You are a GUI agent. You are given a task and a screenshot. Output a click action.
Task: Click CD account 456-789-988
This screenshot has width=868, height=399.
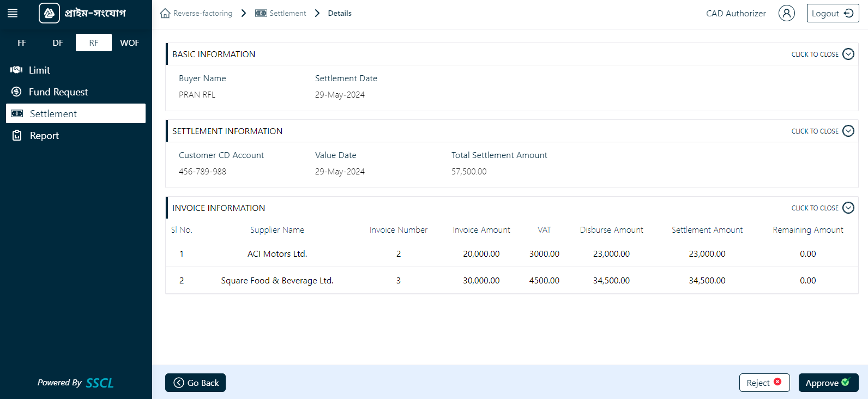pyautogui.click(x=202, y=171)
